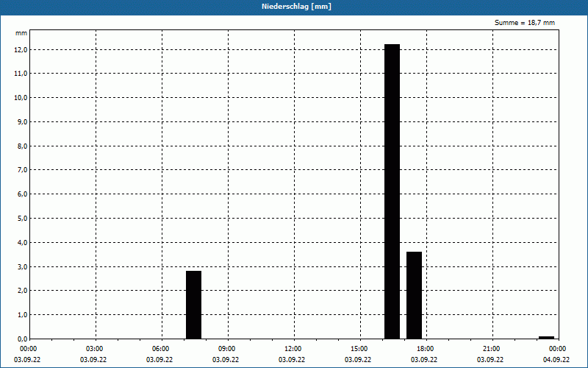Click the 21:00 time label

(492, 349)
